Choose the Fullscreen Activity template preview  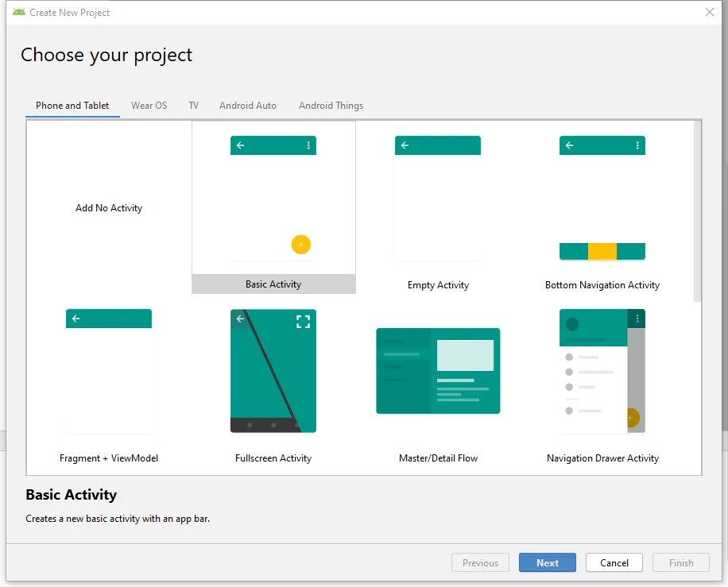273,371
